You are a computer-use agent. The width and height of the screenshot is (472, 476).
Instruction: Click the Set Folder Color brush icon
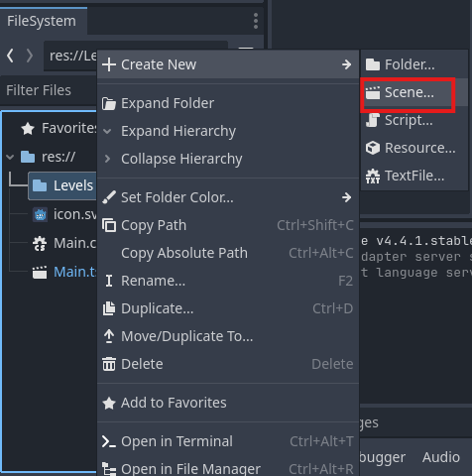109,197
